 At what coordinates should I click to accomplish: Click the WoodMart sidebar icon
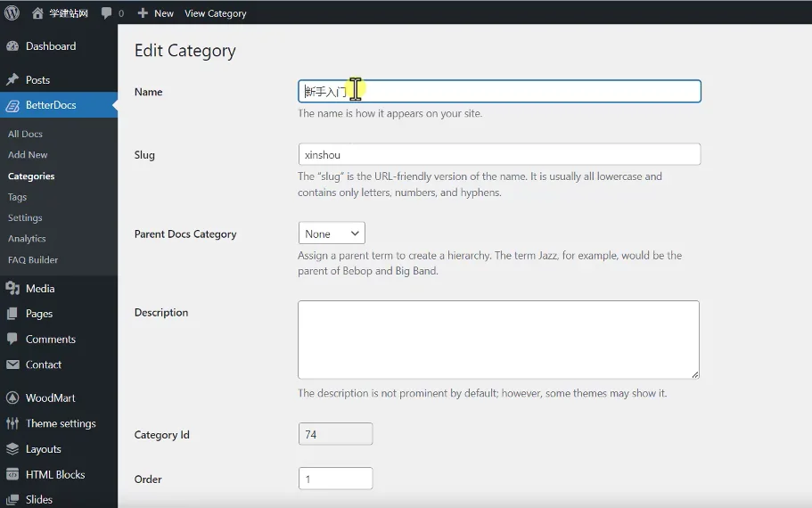12,397
